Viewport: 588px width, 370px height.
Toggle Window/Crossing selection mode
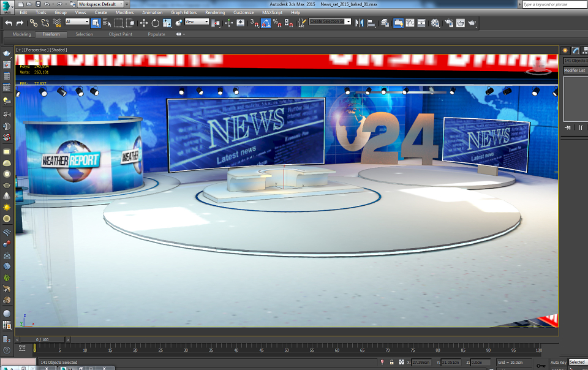point(130,23)
